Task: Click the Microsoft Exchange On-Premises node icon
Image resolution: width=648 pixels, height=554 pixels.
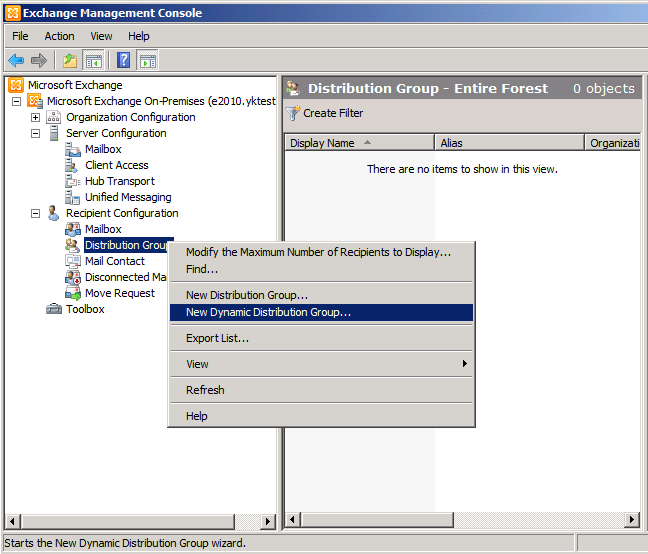Action: click(35, 101)
